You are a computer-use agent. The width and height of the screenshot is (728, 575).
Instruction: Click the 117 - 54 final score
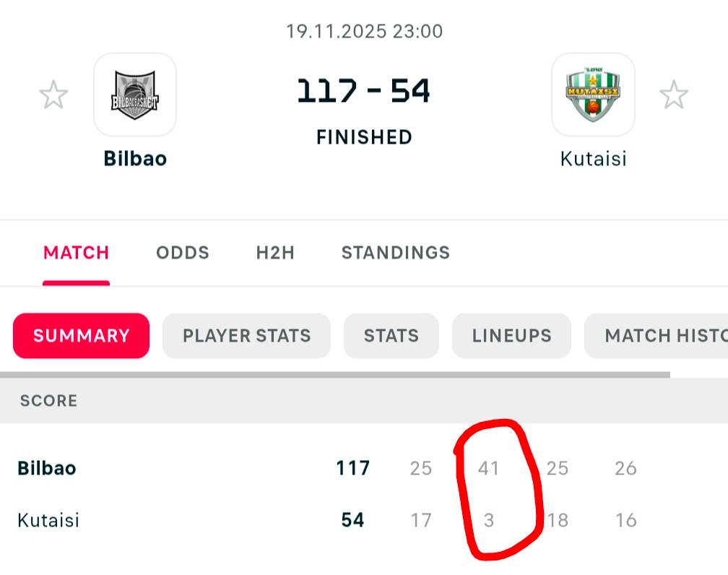click(x=364, y=92)
